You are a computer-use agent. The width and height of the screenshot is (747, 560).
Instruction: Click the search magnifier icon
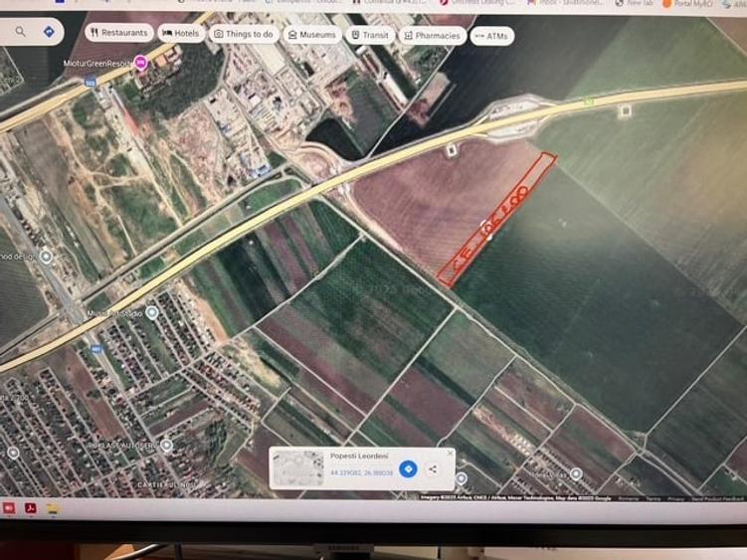click(x=20, y=32)
